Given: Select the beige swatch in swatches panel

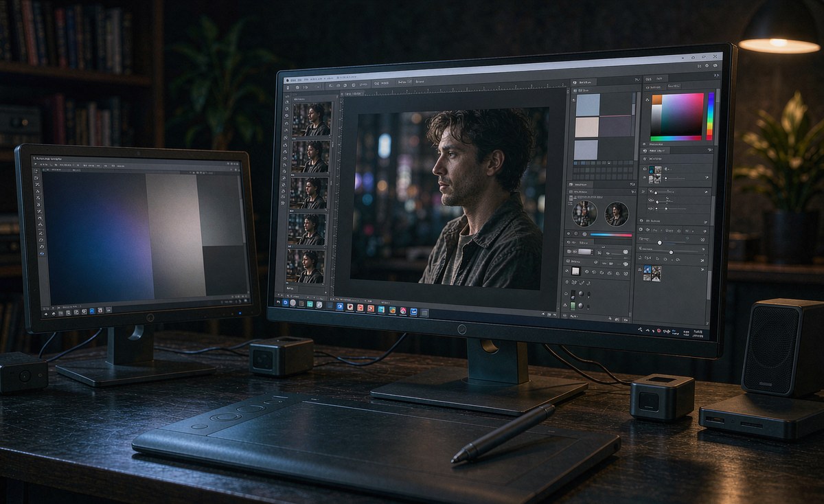Looking at the screenshot, I should point(587,127).
